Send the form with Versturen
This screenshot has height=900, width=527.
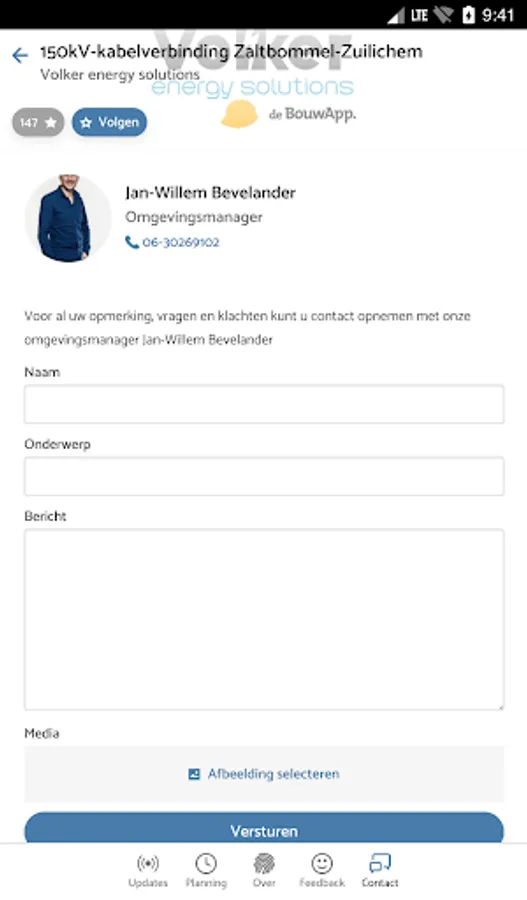coord(264,828)
